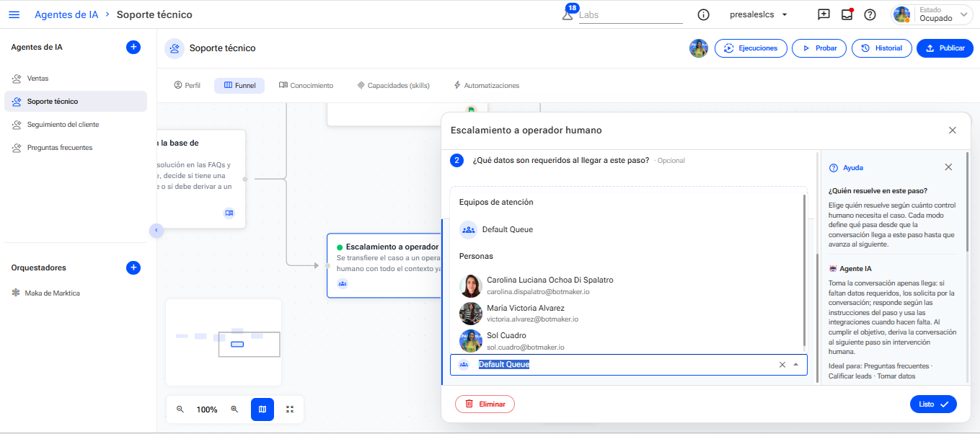Screen dimensions: 980x434
Task: Open the Automatizaciones tab
Action: [487, 85]
